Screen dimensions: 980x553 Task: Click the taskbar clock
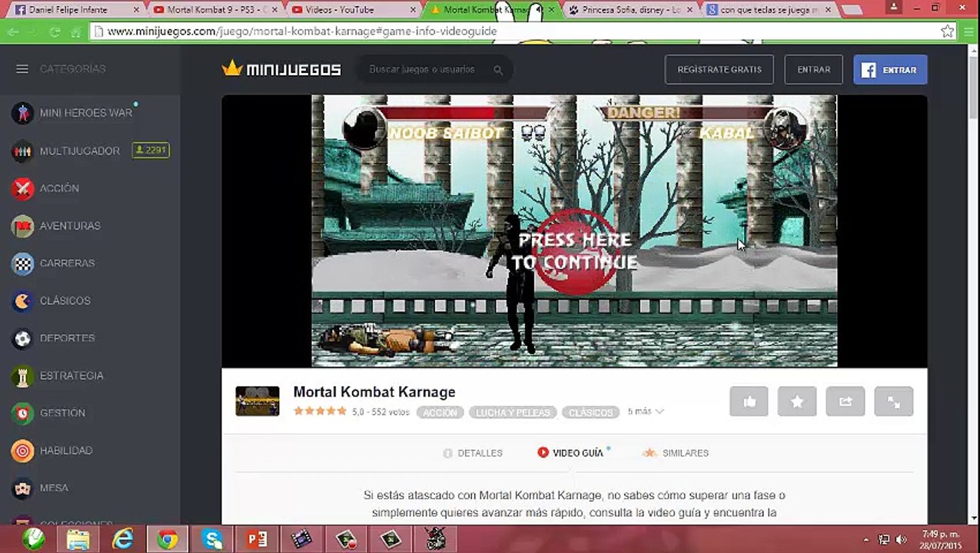click(941, 540)
